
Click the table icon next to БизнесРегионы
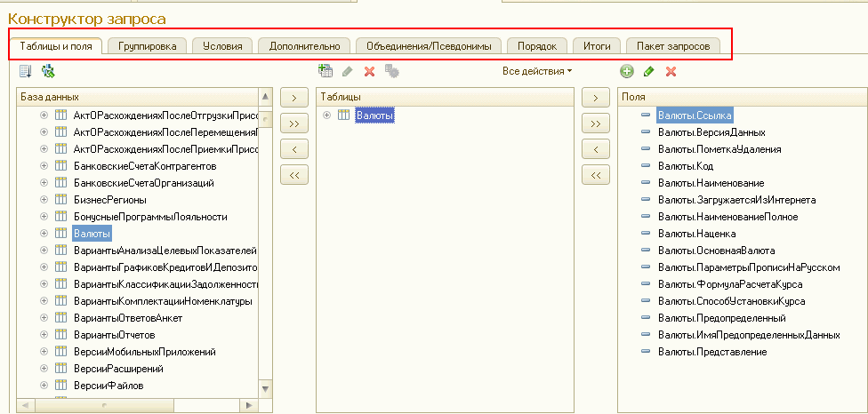pos(61,200)
